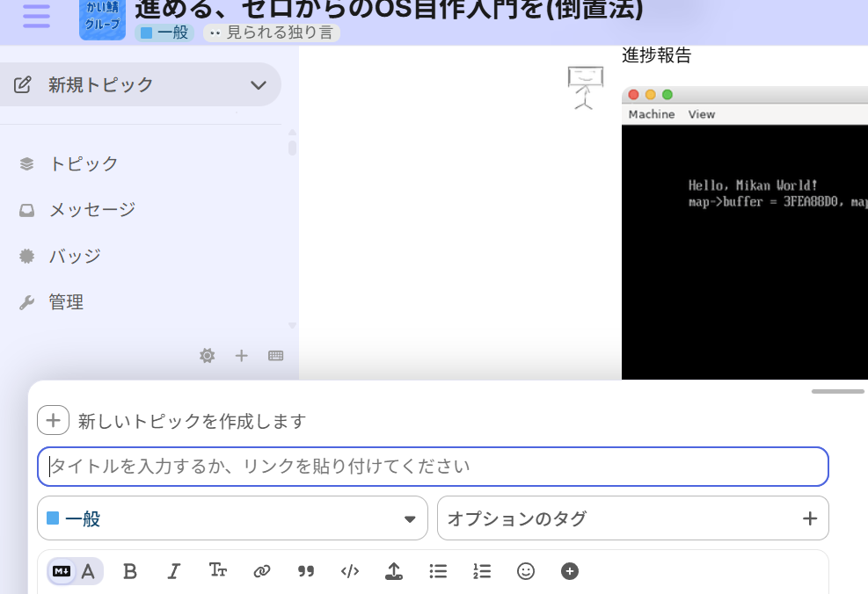Switch composer to Markdown mode
Image resolution: width=868 pixels, height=594 pixels.
click(x=62, y=572)
